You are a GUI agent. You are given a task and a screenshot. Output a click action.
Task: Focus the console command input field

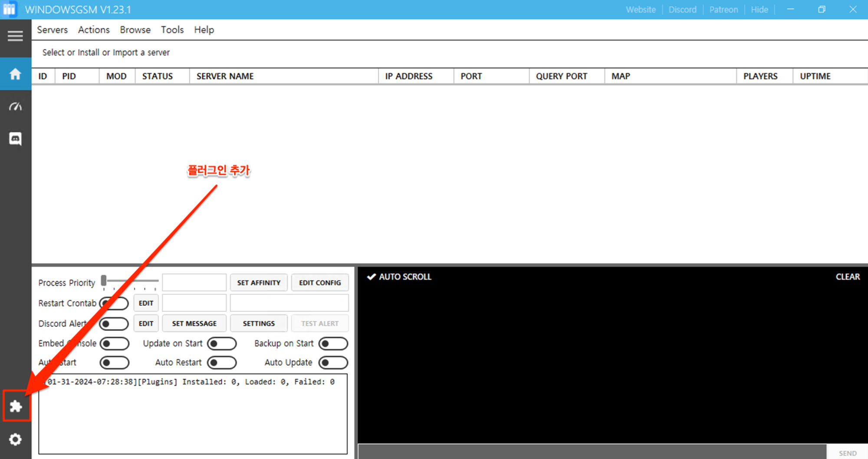point(592,452)
